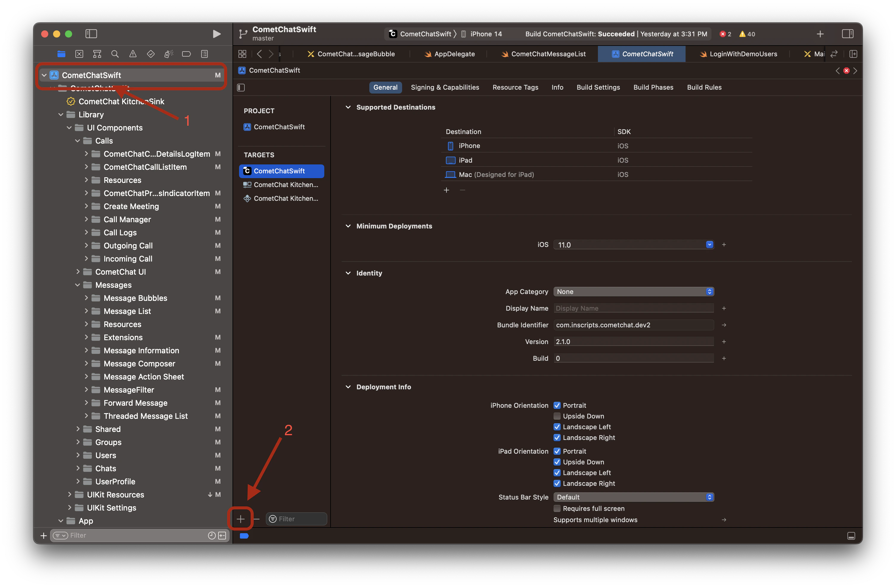Click the Bundle Identifier field
Viewport: 896px width, 588px height.
click(x=633, y=325)
